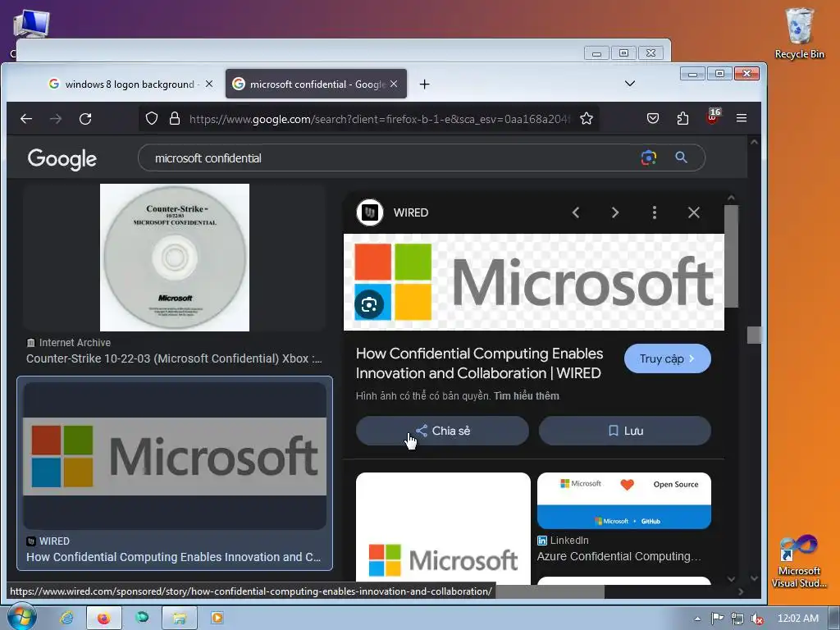Open the media player taskbar icon
The image size is (840, 630).
pyautogui.click(x=217, y=618)
